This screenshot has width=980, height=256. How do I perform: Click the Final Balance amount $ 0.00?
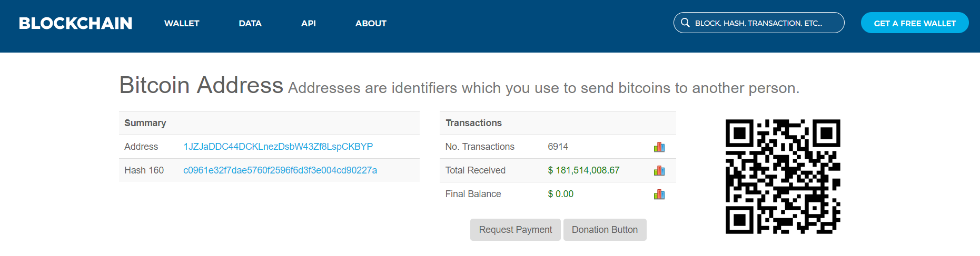point(560,194)
